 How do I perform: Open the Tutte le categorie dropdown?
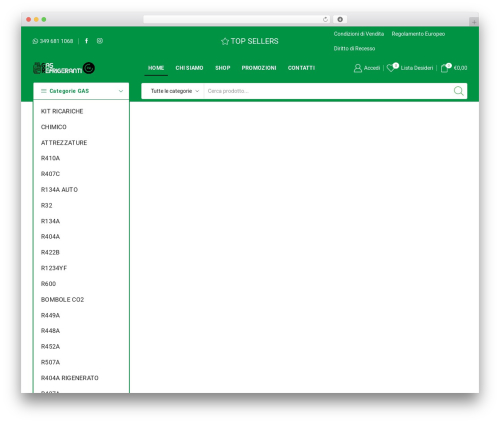(x=174, y=91)
